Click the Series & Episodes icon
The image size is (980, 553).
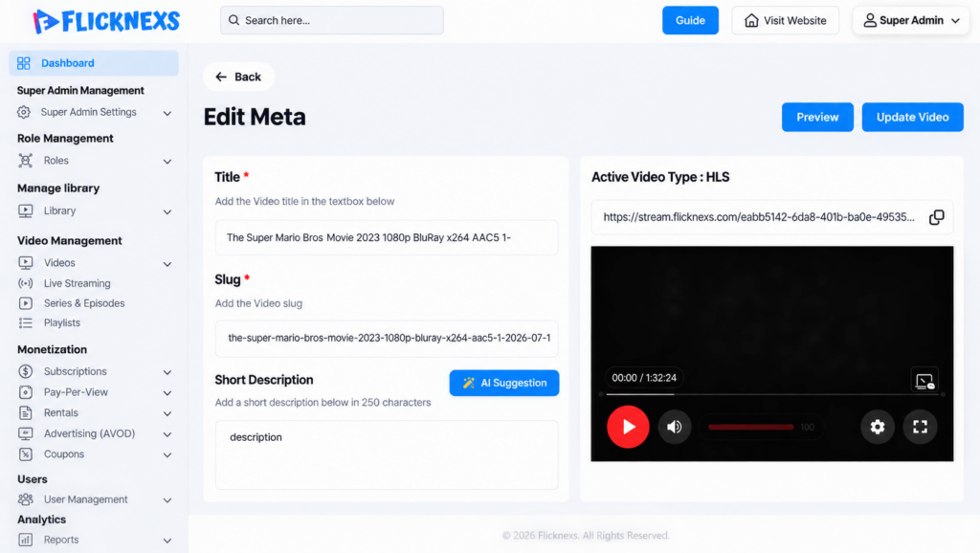pyautogui.click(x=25, y=303)
